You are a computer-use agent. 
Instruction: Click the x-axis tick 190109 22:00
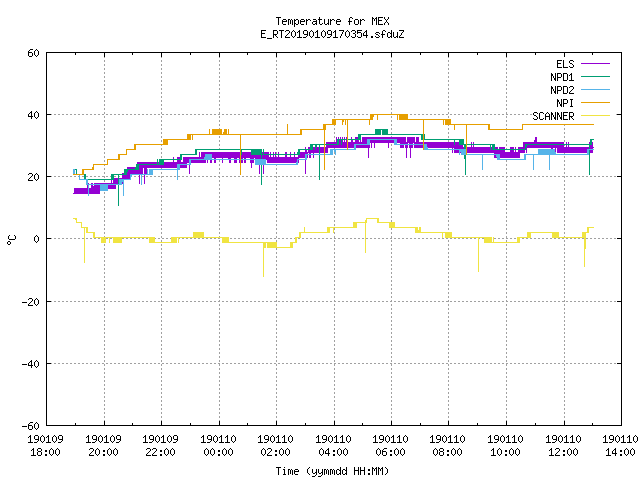(x=161, y=446)
